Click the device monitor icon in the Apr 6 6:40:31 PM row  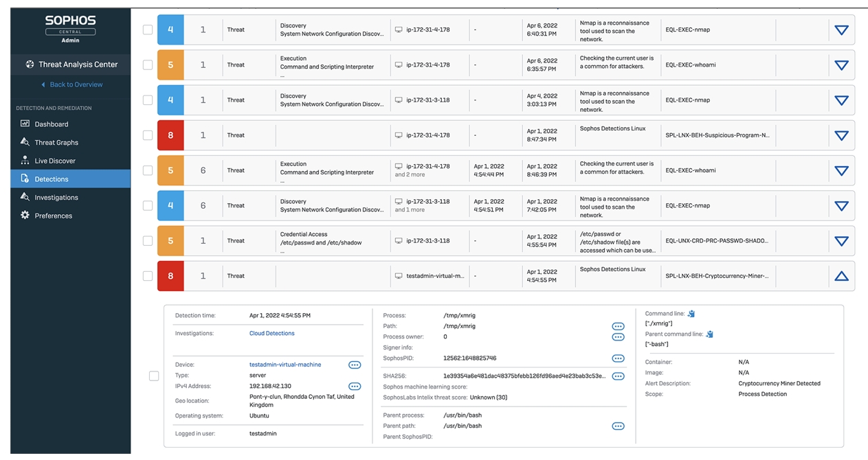point(399,30)
